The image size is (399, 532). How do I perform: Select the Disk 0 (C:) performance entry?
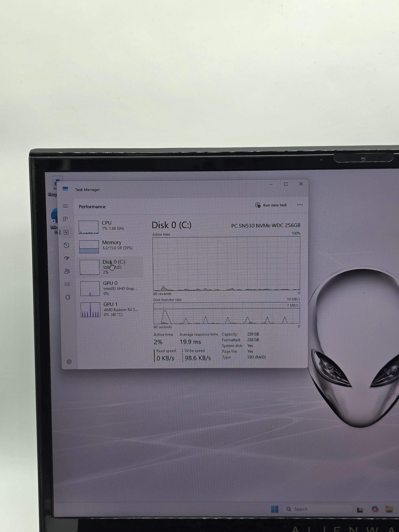click(111, 267)
